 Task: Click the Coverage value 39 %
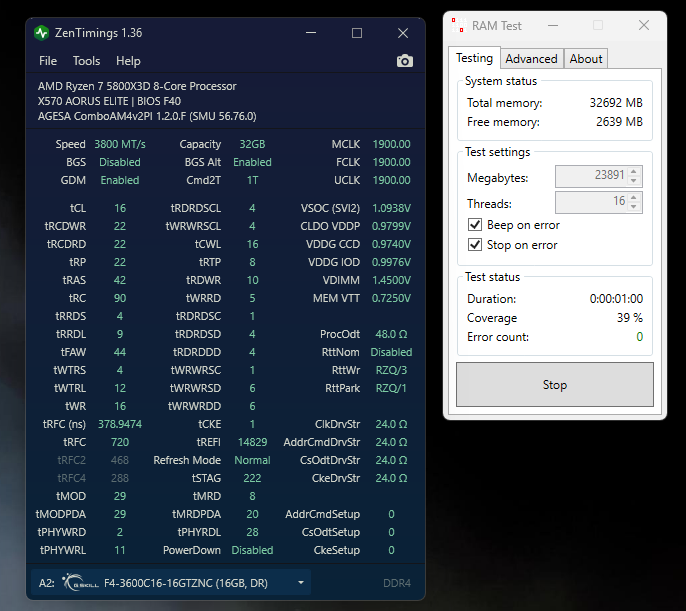[630, 318]
